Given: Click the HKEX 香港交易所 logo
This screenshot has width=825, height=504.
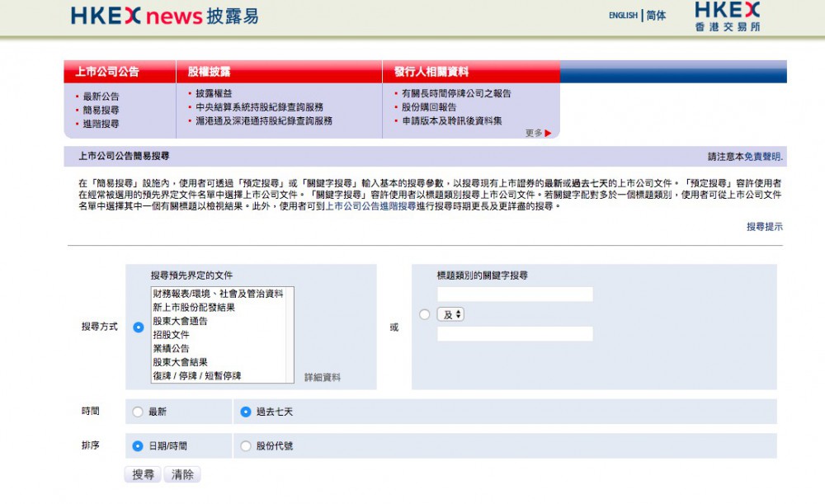Looking at the screenshot, I should click(x=727, y=16).
